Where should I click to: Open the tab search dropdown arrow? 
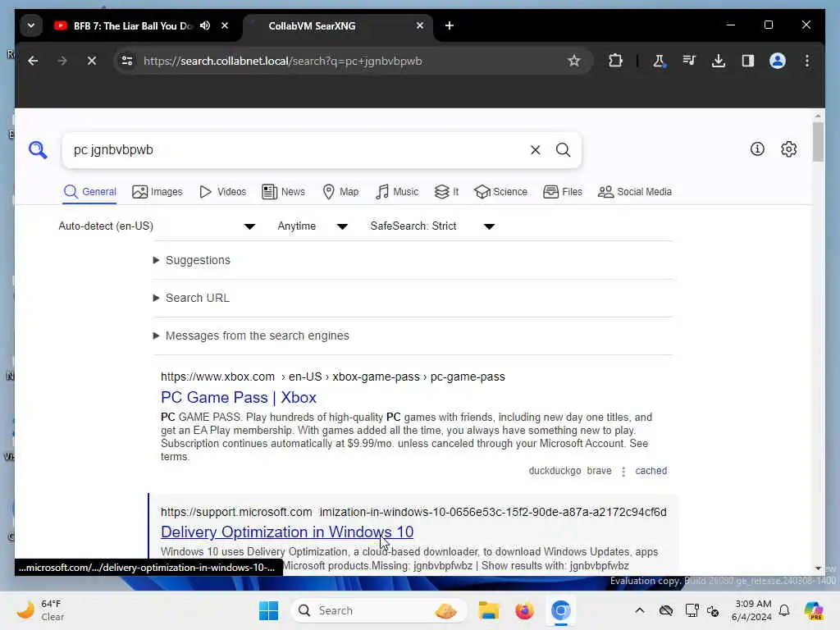(x=31, y=25)
